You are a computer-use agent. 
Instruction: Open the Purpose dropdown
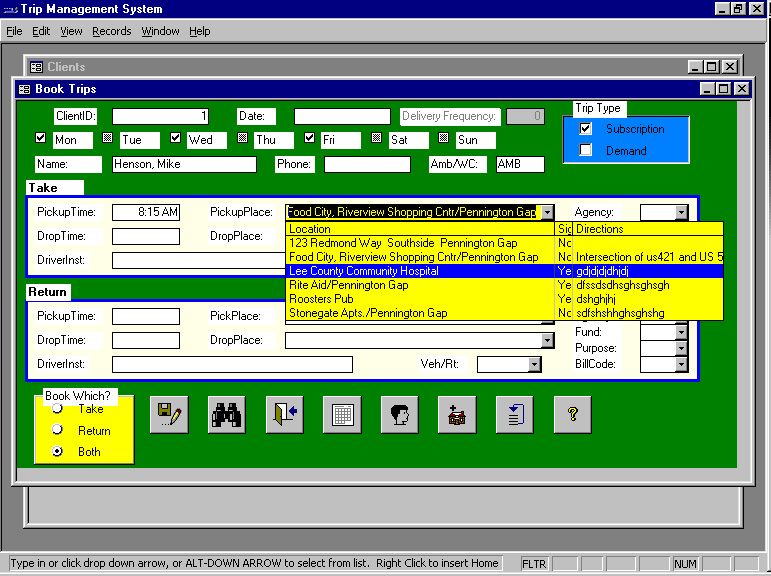click(681, 348)
